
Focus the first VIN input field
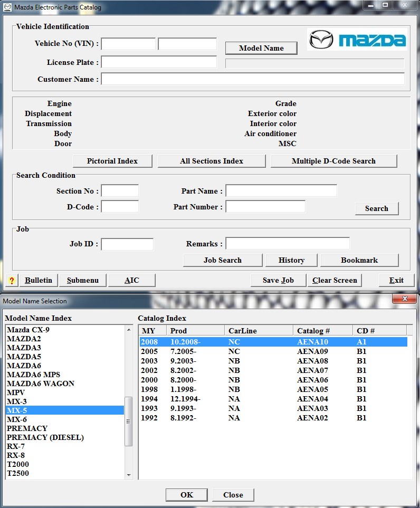(128, 44)
